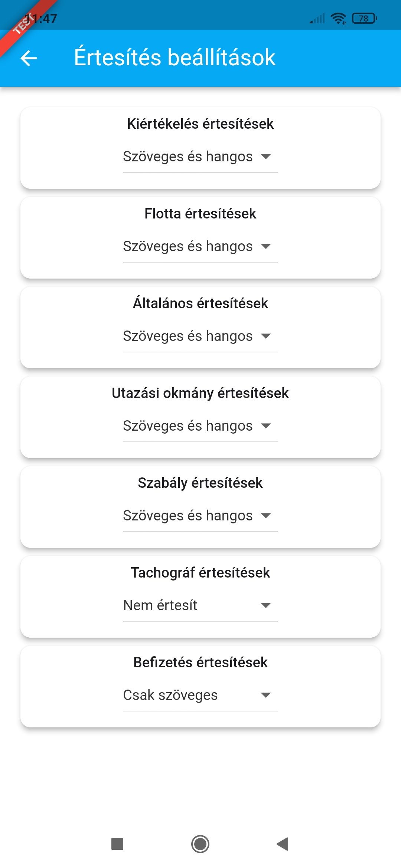Tap the Tachográf értesítések card title
This screenshot has height=868, width=401.
pyautogui.click(x=200, y=573)
